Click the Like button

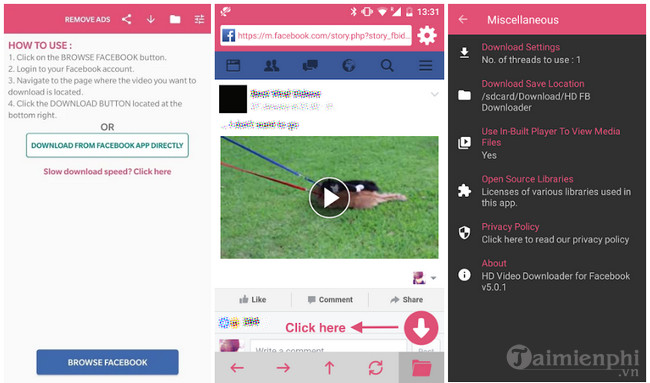tap(253, 300)
